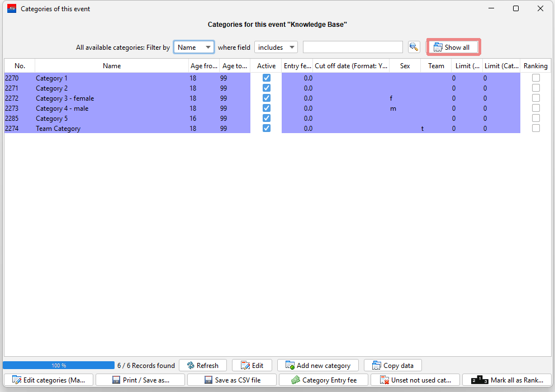Image resolution: width=555 pixels, height=392 pixels.
Task: Toggle Active checkbox for Team Category
Action: [x=267, y=129]
